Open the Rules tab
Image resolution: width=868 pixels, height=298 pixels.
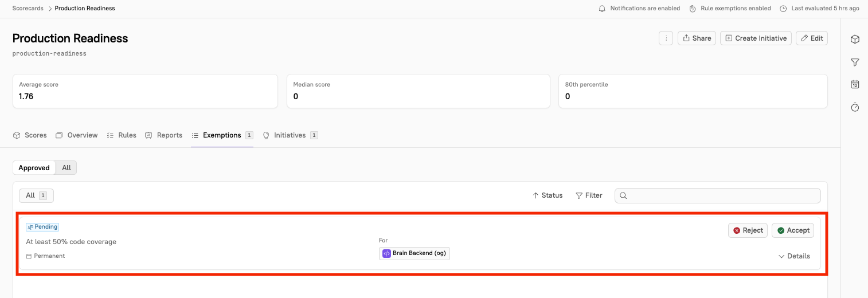[x=122, y=135]
